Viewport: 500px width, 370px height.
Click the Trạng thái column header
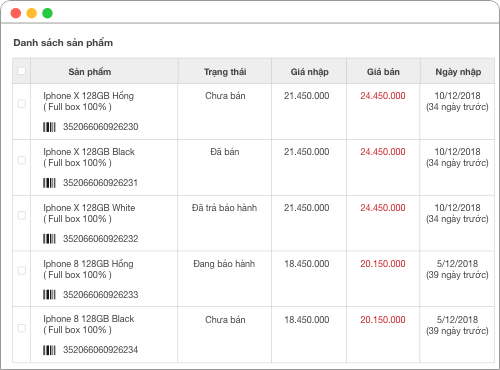(225, 72)
